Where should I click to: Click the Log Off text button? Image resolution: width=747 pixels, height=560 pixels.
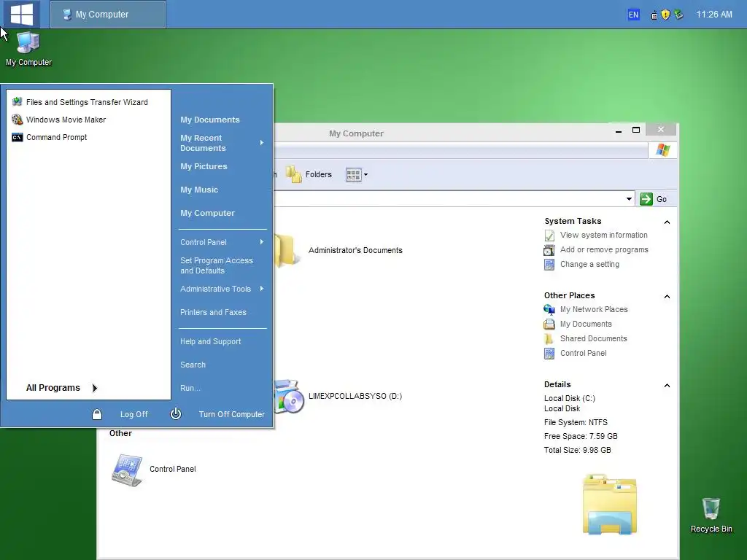coord(134,414)
